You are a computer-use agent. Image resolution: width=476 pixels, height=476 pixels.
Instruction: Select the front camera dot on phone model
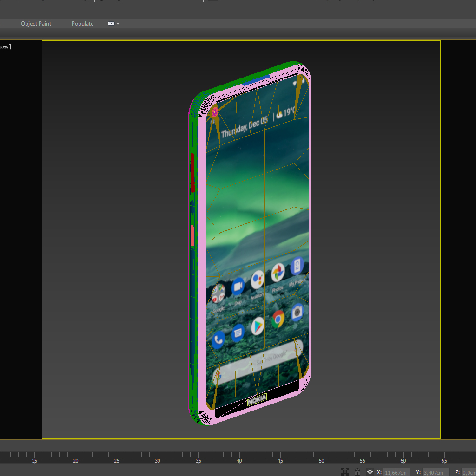tap(215, 112)
